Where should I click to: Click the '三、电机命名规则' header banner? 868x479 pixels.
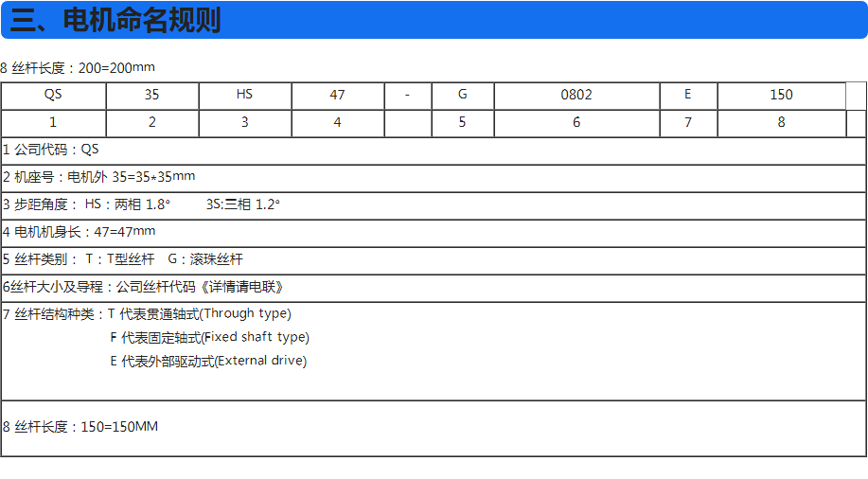(x=434, y=20)
